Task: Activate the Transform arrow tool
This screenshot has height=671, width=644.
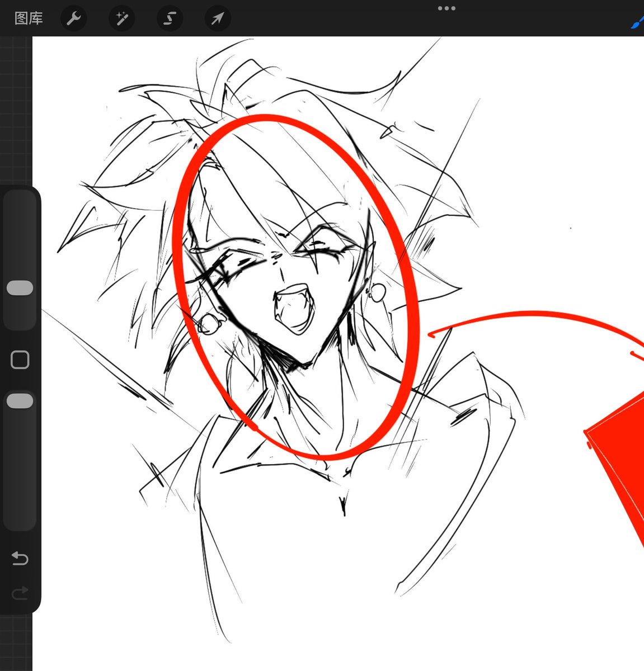Action: click(x=217, y=18)
